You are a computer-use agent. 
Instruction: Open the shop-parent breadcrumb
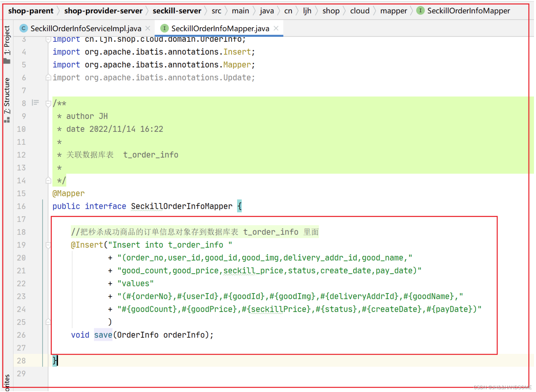pyautogui.click(x=31, y=11)
